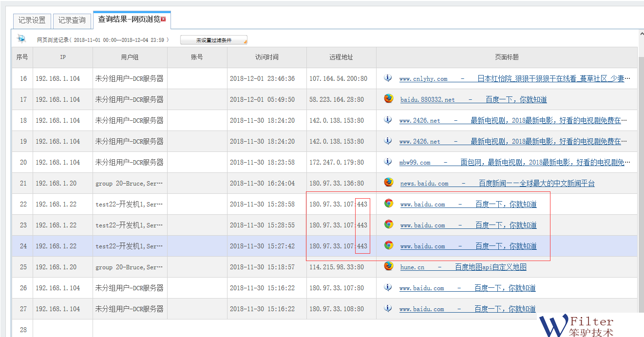
Task: Click the 未设置过滤条件 filter button
Action: (x=214, y=40)
